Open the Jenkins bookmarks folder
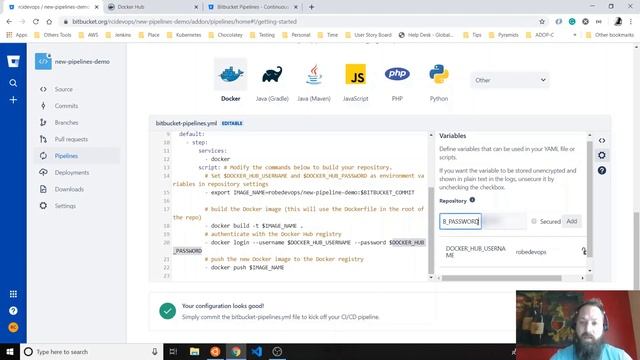Viewport: 640px width, 360px height. tap(119, 35)
